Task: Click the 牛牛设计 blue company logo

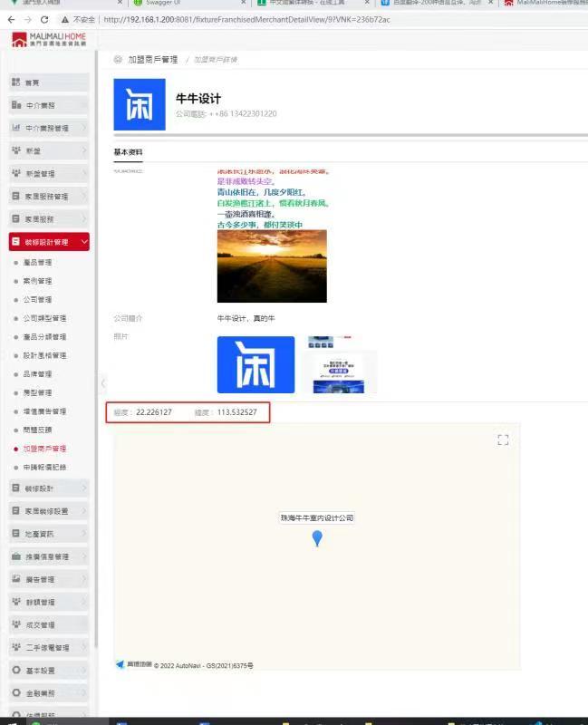Action: (x=140, y=104)
